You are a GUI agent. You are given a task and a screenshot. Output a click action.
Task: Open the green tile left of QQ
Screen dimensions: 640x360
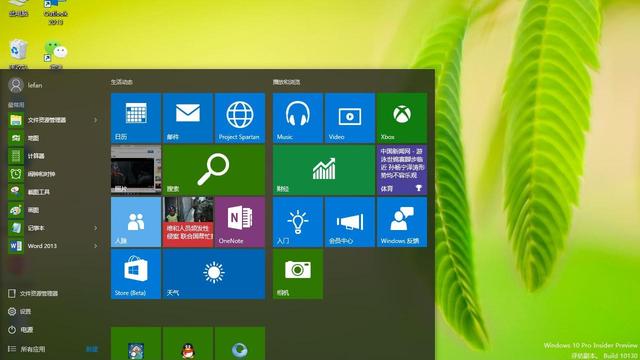click(136, 344)
